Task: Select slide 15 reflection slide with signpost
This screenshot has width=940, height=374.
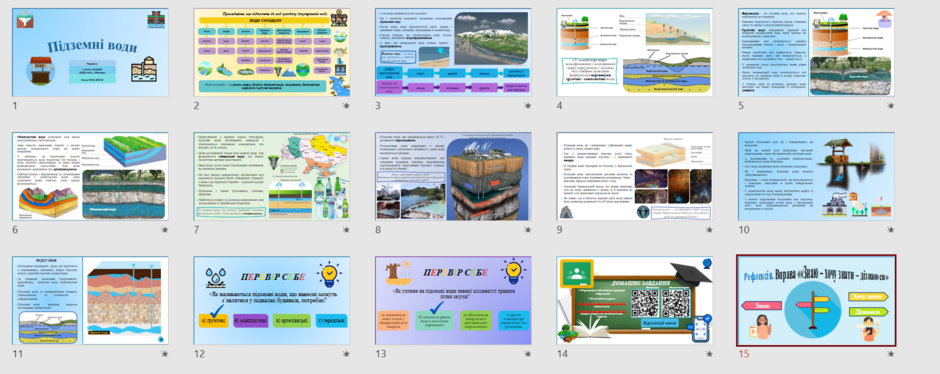Action: point(817,301)
